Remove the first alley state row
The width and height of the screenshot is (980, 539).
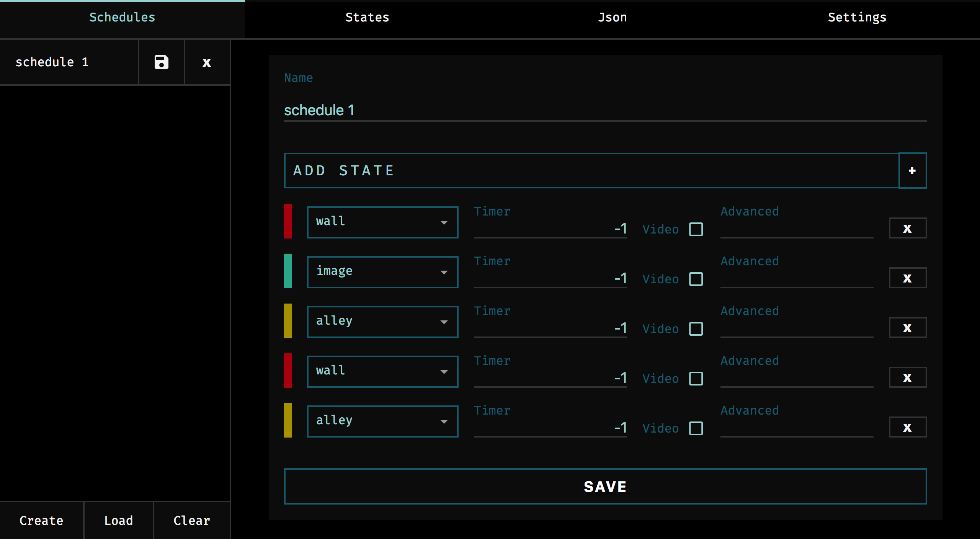[908, 328]
